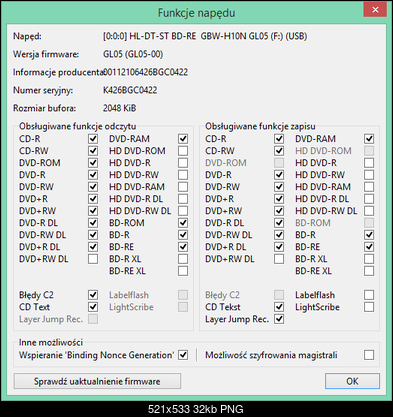Viewport: 393px width, 417px height.
Task: Toggle Wspieranie 'Binding Nonce Generation' checkbox
Action: coord(183,355)
